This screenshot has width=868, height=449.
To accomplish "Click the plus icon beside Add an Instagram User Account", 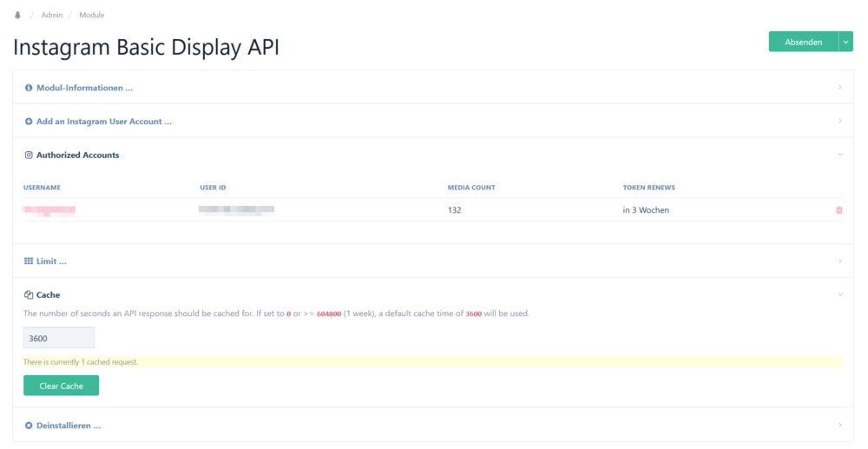I will [x=29, y=122].
